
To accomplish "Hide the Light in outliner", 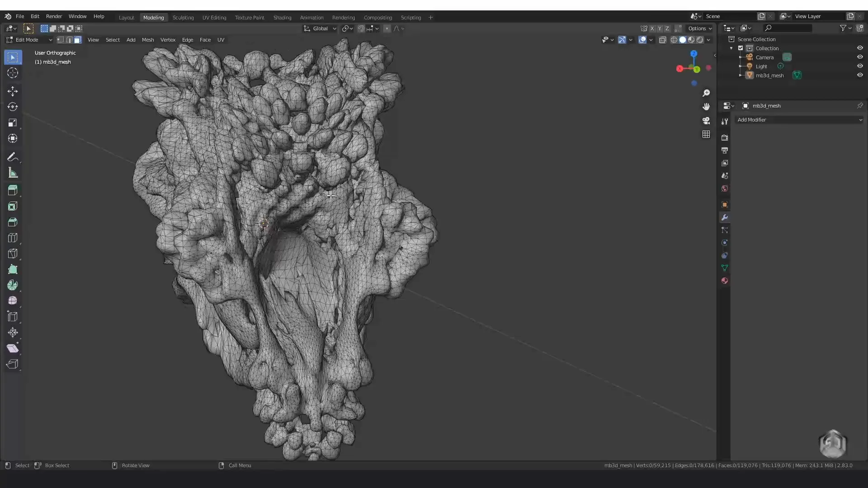I will click(x=860, y=66).
